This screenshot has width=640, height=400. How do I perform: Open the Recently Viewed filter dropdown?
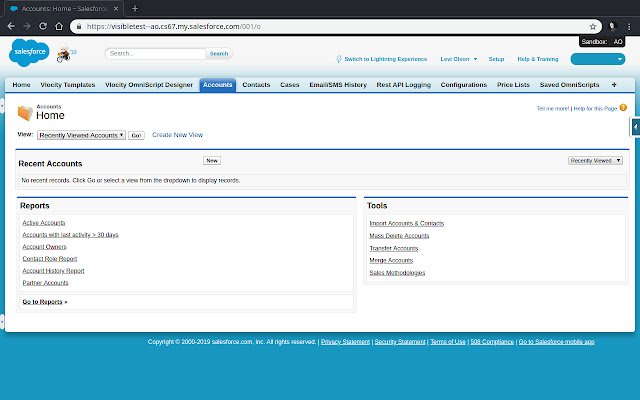click(x=595, y=160)
